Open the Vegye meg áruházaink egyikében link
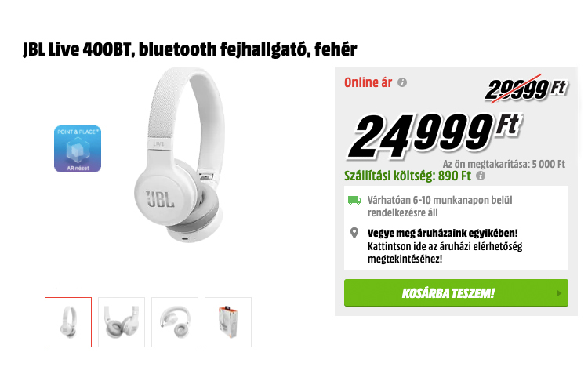This screenshot has width=588, height=392. point(442,234)
